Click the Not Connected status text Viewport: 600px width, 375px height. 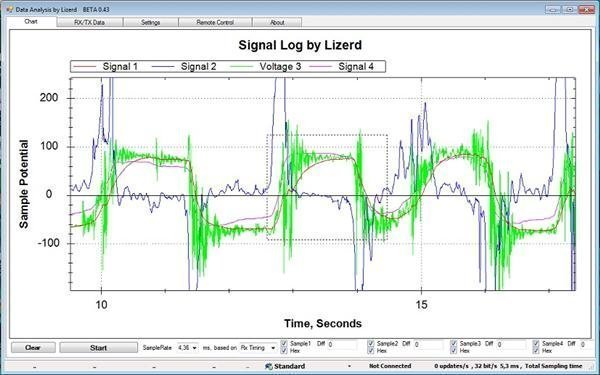tap(390, 366)
